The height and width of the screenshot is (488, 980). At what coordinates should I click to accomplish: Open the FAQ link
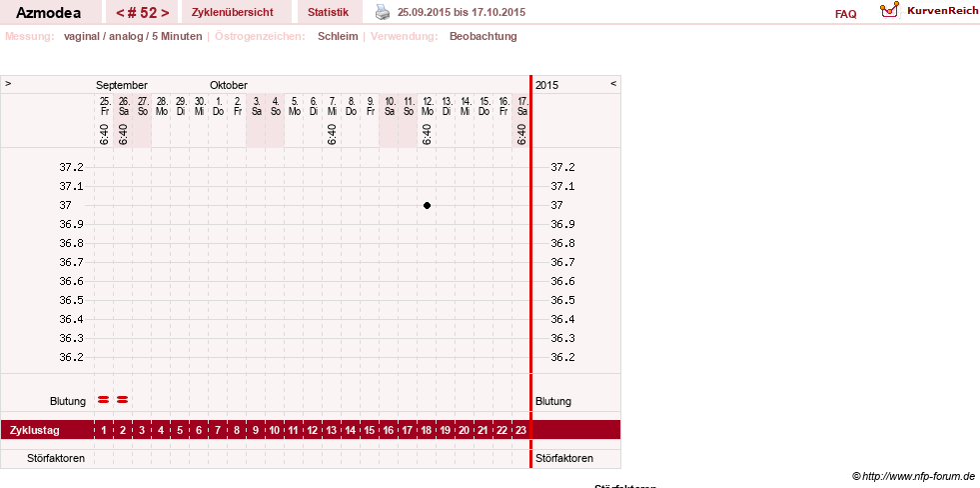pos(845,14)
